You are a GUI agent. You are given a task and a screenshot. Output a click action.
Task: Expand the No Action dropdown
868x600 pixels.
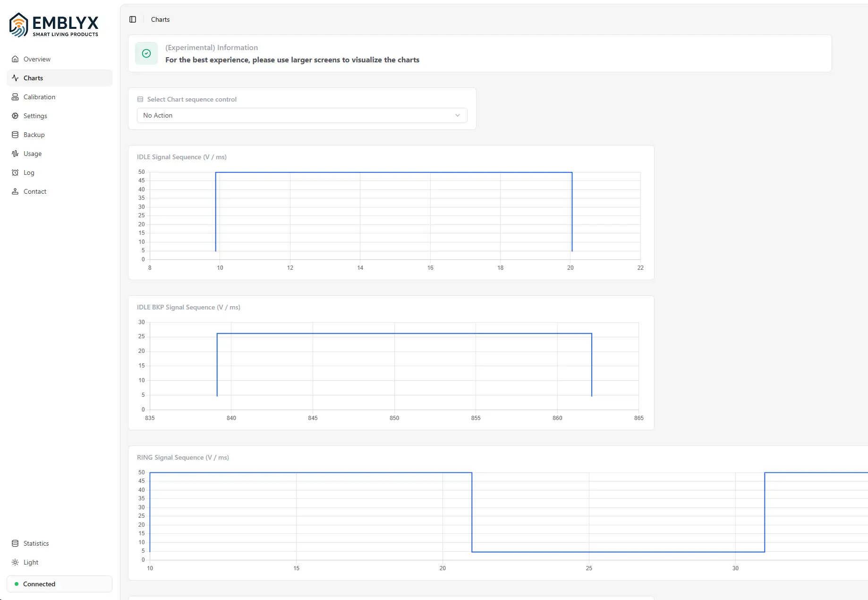[302, 115]
